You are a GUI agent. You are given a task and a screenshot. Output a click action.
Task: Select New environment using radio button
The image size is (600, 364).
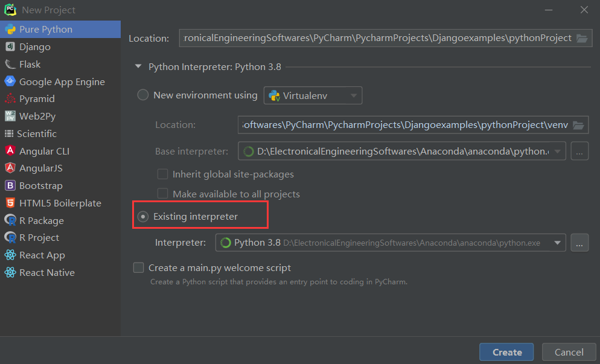click(x=142, y=95)
